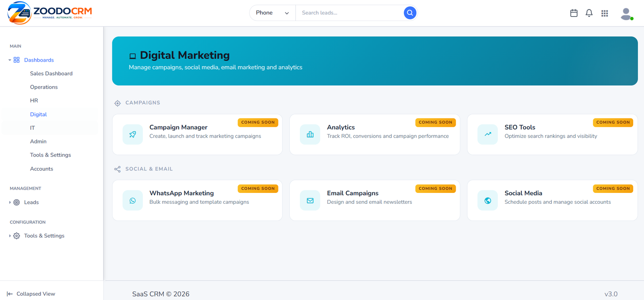Open the Campaign Manager card title
Image resolution: width=644 pixels, height=300 pixels.
pos(178,127)
